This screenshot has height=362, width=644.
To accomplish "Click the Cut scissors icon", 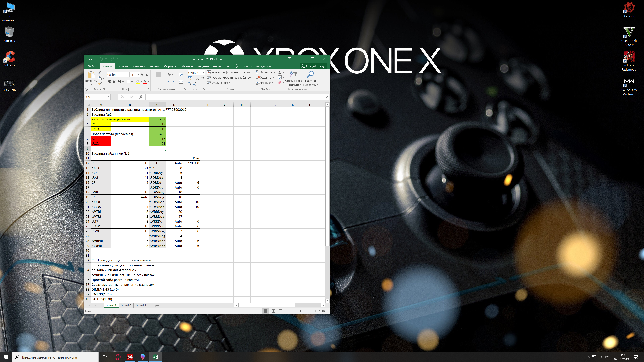I will (x=100, y=73).
